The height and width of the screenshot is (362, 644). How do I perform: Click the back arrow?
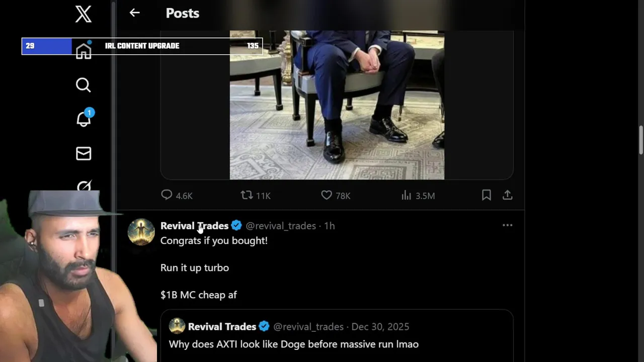click(x=134, y=13)
